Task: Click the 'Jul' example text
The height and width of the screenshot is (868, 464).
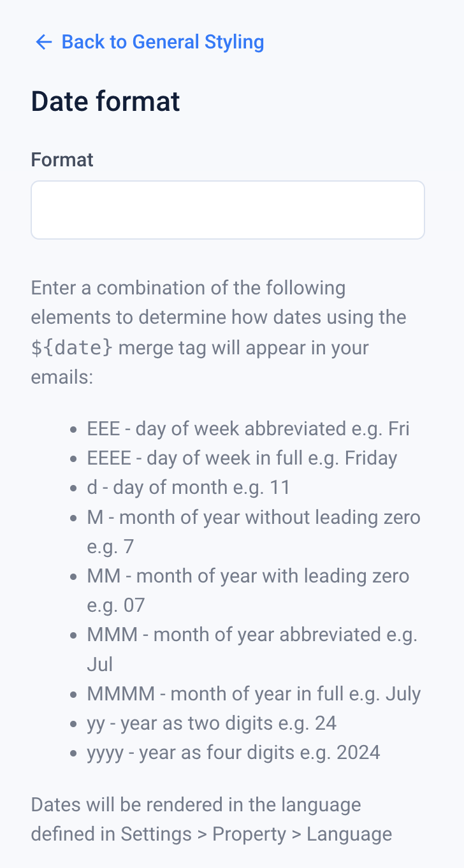Action: tap(100, 664)
